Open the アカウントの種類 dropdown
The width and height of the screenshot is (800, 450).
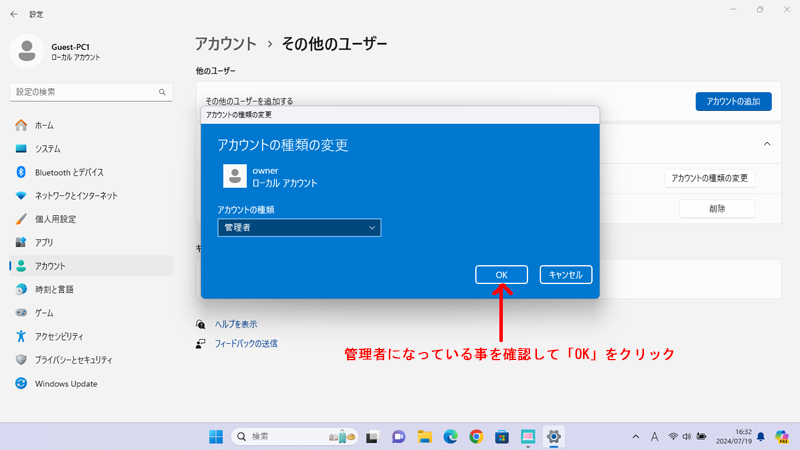point(299,228)
